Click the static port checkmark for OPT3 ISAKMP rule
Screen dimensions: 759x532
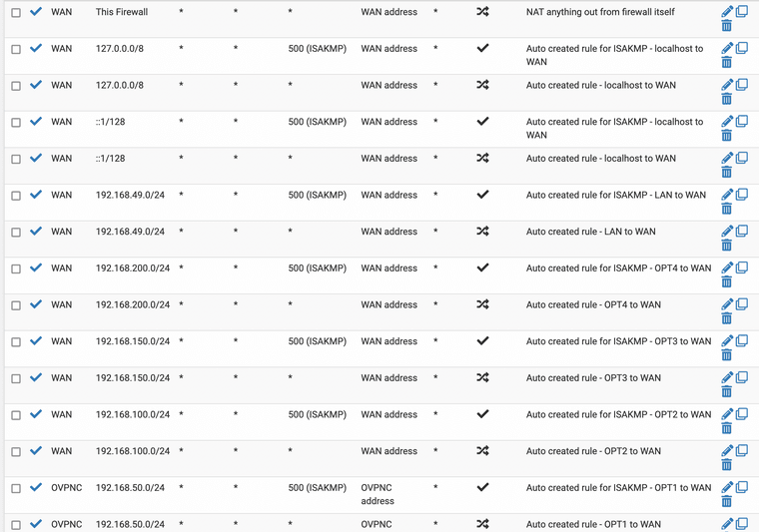click(482, 341)
